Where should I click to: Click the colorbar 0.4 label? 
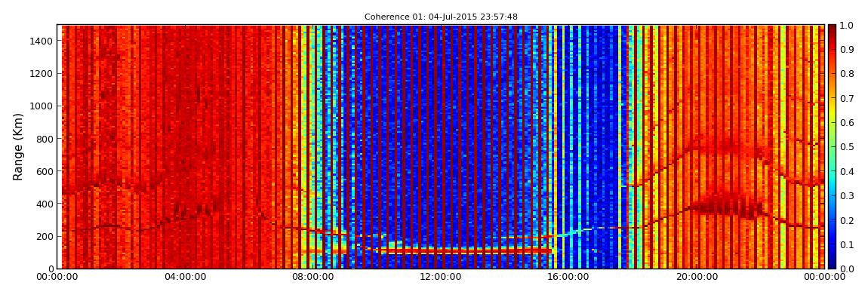click(x=846, y=171)
